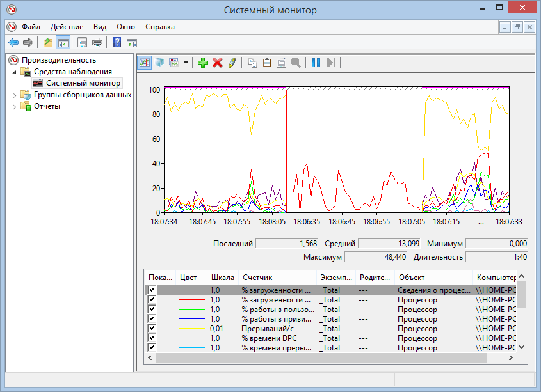
Task: Open graph Properties icon in toolbar
Action: [x=281, y=63]
